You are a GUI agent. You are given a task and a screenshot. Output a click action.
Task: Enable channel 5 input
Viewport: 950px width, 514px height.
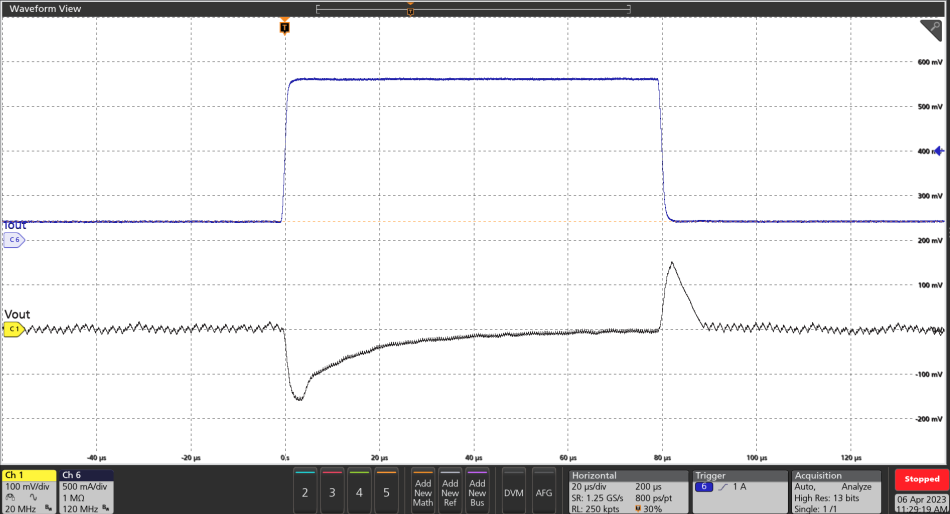(386, 491)
